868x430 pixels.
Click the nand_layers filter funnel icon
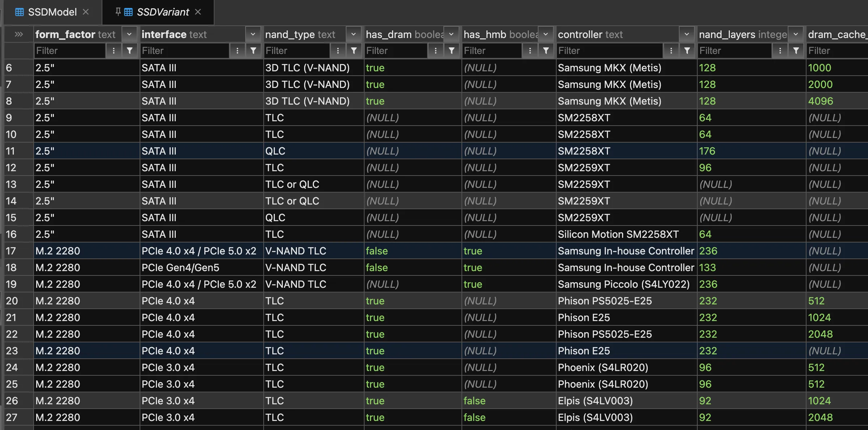click(796, 51)
